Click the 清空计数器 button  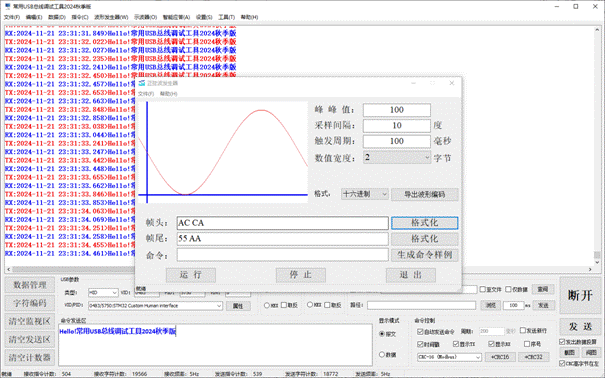pyautogui.click(x=30, y=358)
